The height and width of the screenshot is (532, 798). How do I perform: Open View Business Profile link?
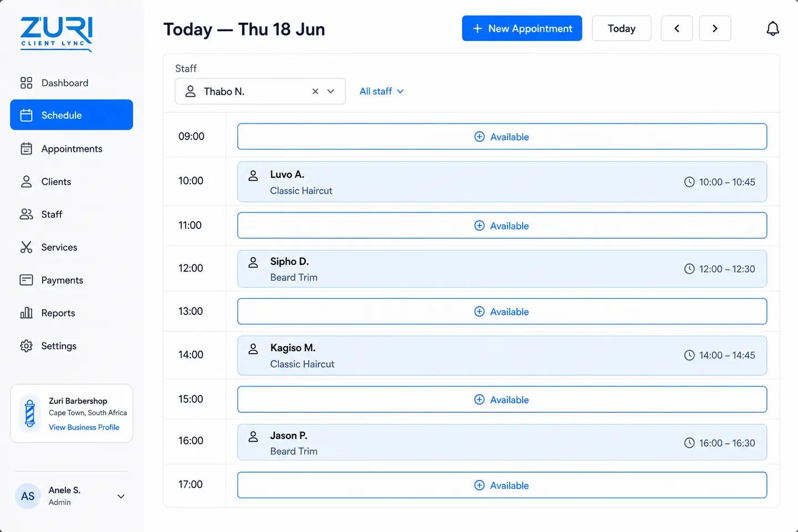[84, 427]
